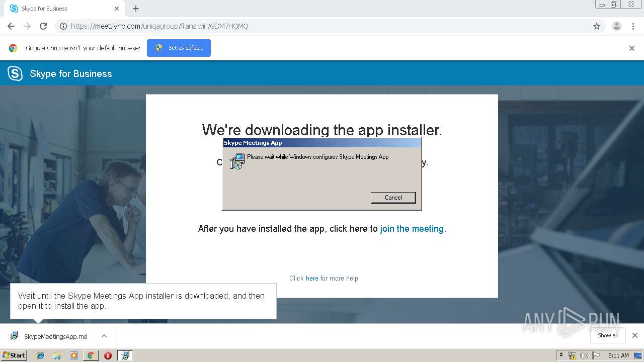Screen dimensions: 644x362
Task: Show all downloads
Action: [607, 335]
